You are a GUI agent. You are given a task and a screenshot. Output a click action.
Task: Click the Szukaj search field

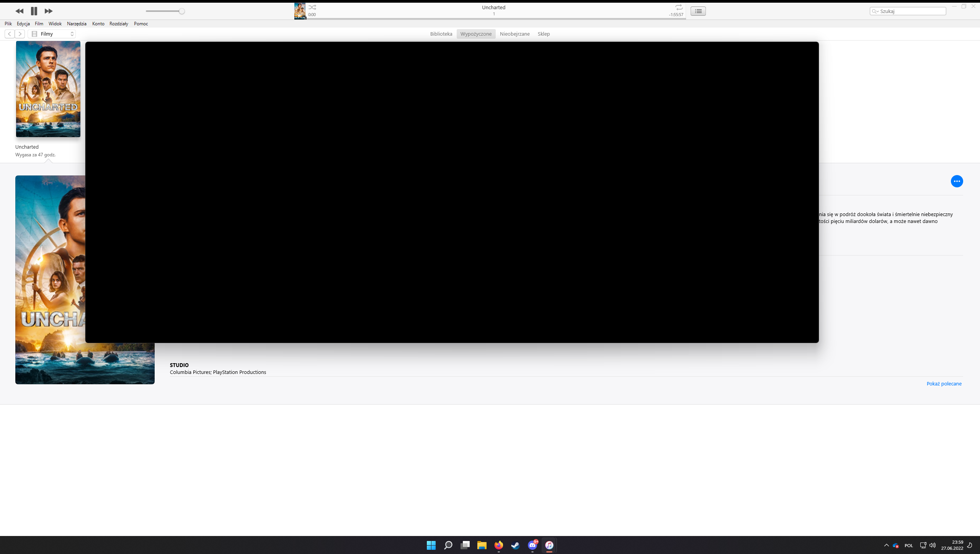[x=912, y=11]
